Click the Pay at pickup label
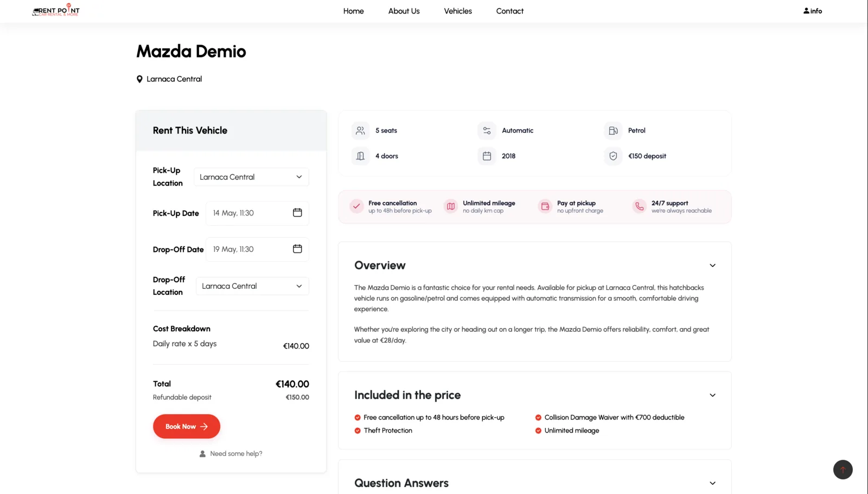 tap(576, 203)
